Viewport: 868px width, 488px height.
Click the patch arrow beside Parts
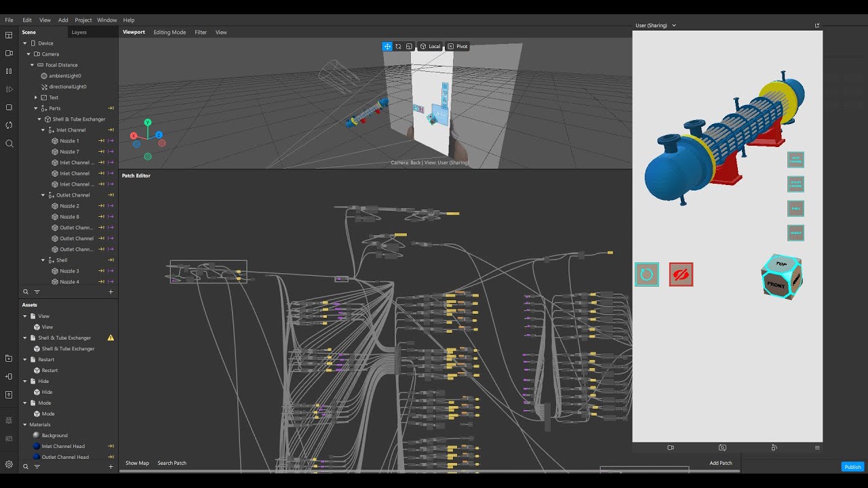(111, 108)
